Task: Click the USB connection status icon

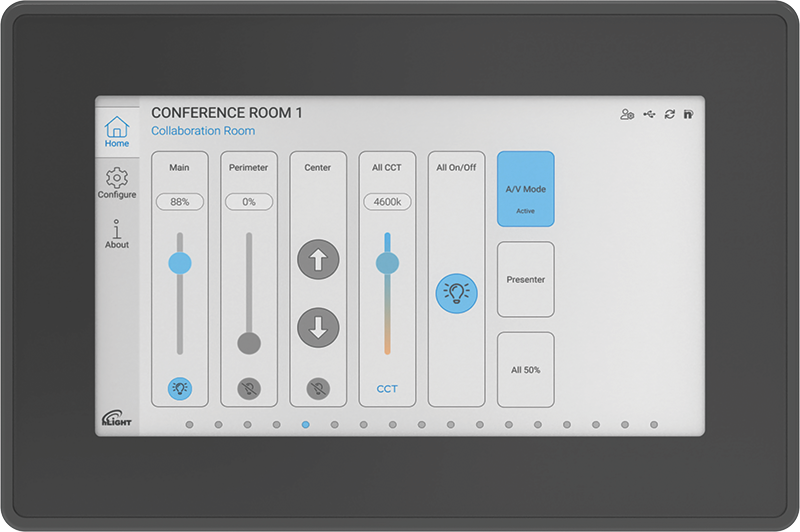Action: click(x=648, y=115)
